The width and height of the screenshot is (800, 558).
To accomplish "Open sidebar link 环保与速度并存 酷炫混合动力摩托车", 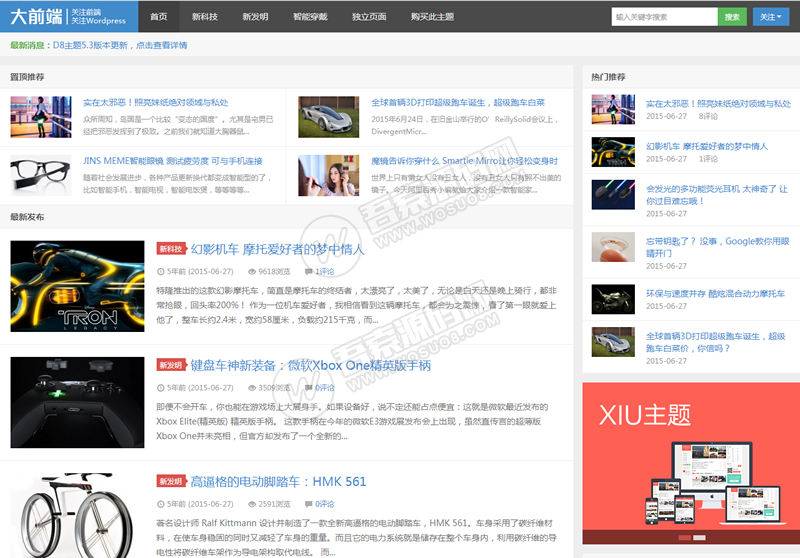I will (715, 294).
